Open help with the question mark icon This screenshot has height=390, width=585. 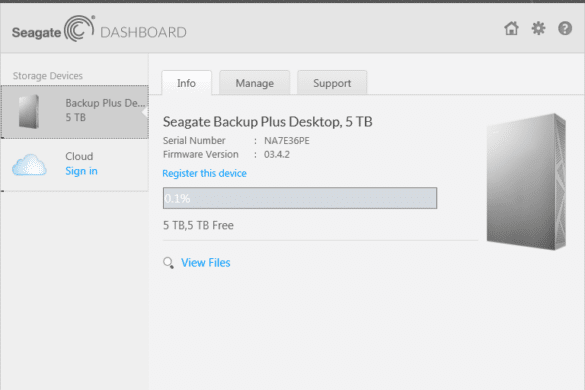tap(565, 28)
